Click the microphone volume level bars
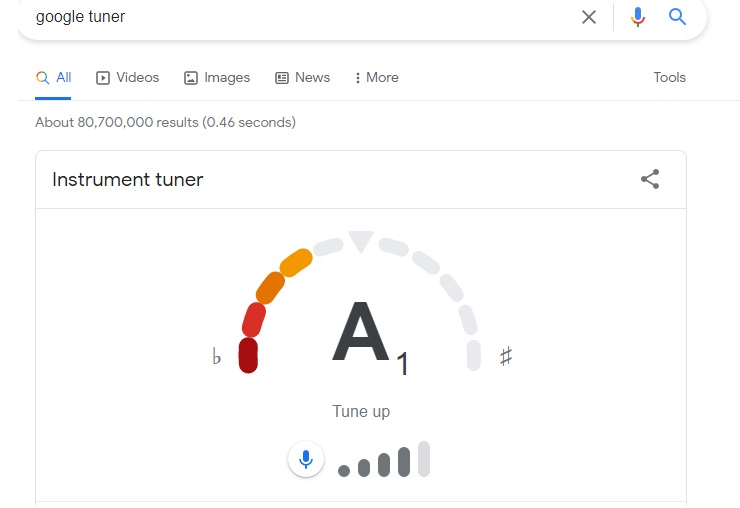 [x=385, y=461]
